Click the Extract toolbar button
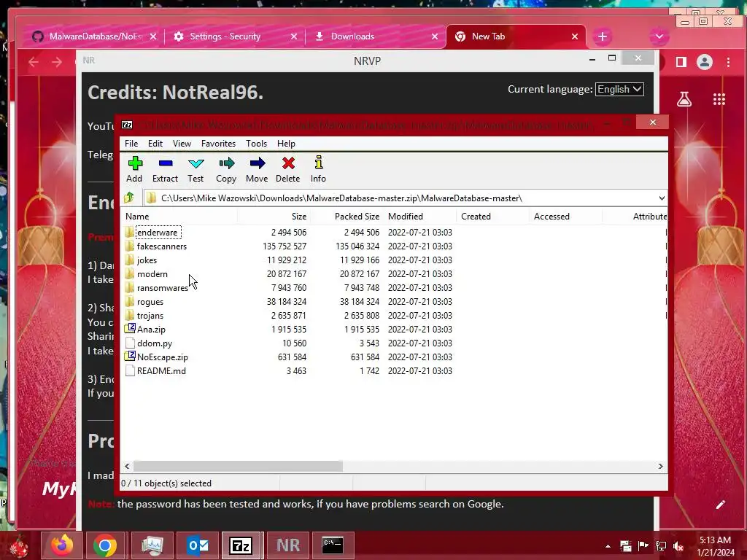This screenshot has width=747, height=560. point(166,169)
